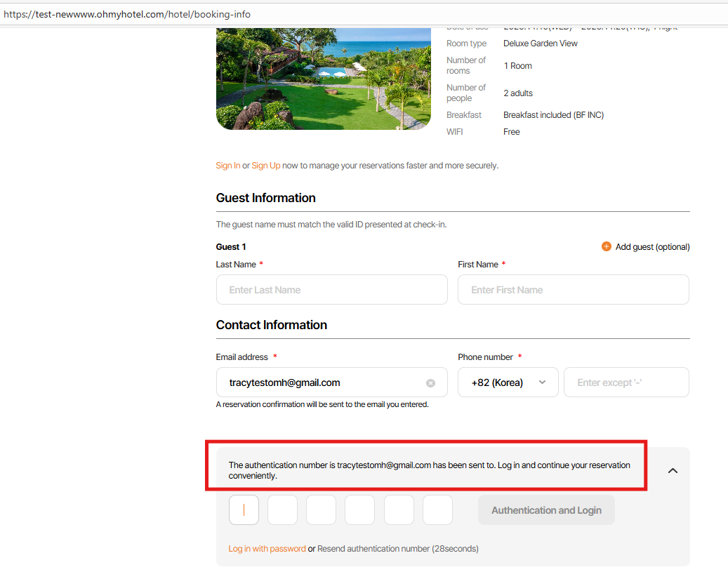Click the first authentication code box
Viewport: 728px width, 579px height.
click(244, 510)
